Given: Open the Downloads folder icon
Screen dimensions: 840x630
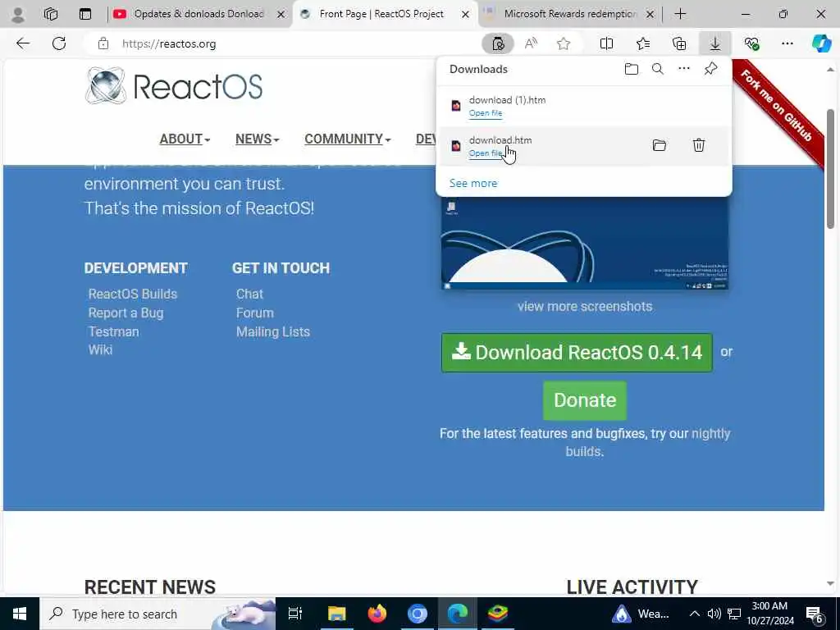Looking at the screenshot, I should [632, 69].
